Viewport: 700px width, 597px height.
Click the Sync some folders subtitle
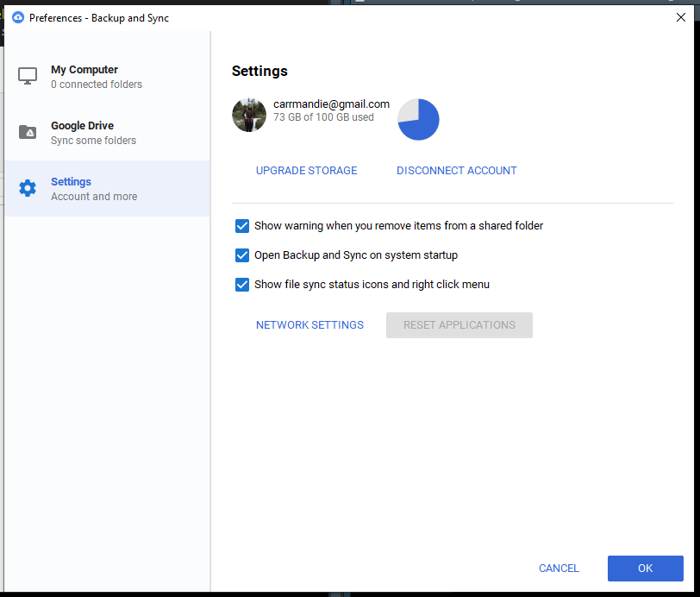click(93, 141)
